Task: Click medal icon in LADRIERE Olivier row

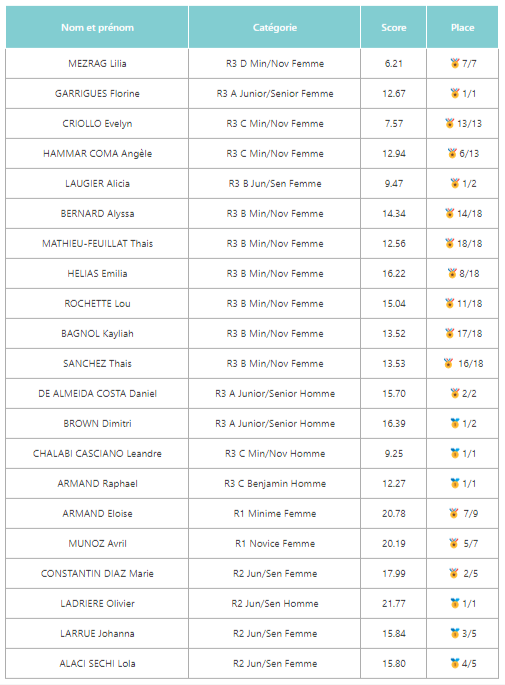Action: point(454,603)
